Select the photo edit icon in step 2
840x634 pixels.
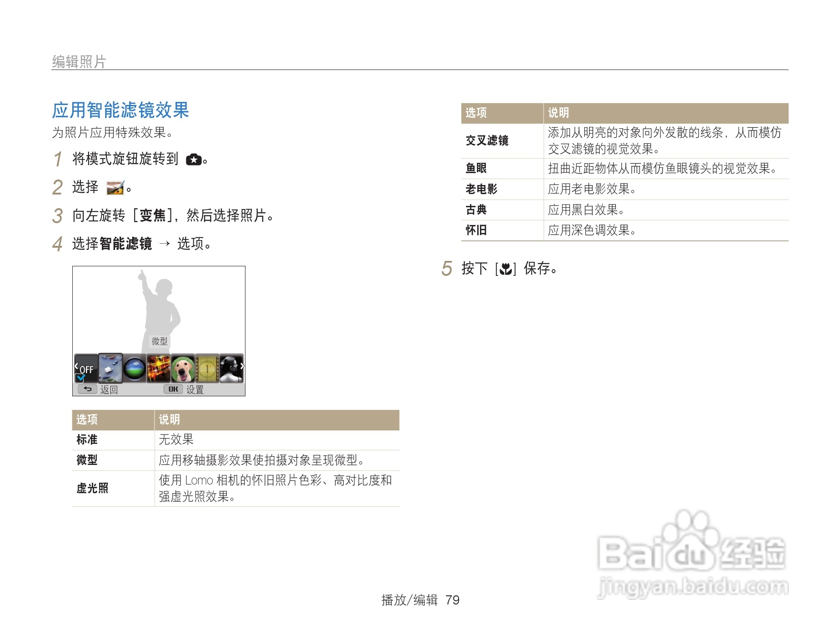115,188
